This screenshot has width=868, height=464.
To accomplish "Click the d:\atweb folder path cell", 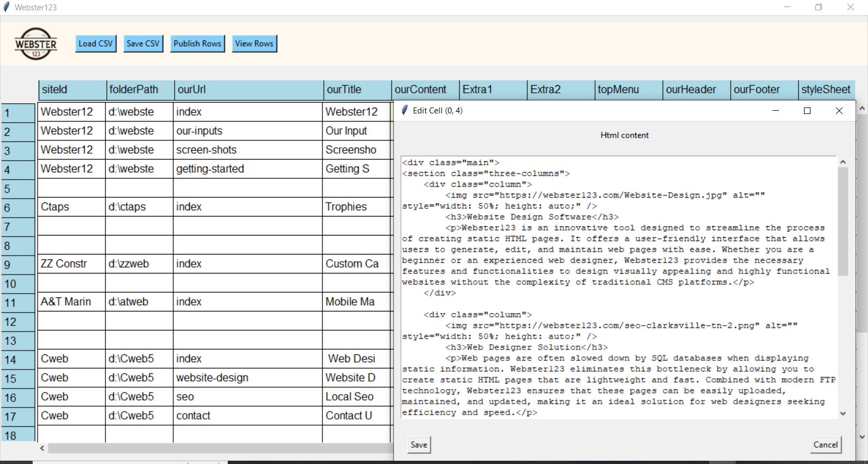I will (139, 302).
